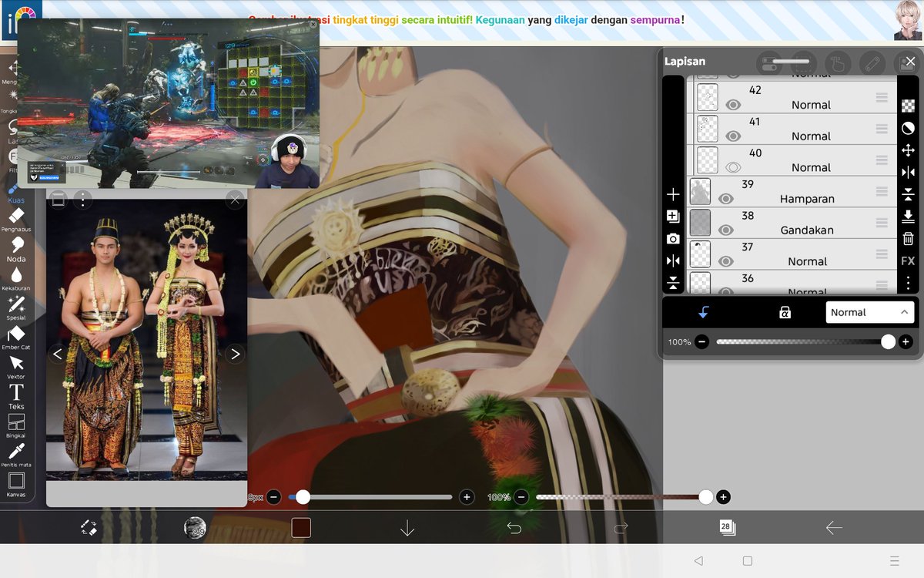Viewport: 924px width, 578px height.
Task: Select the Kekaburan blur tool
Action: pyautogui.click(x=15, y=278)
